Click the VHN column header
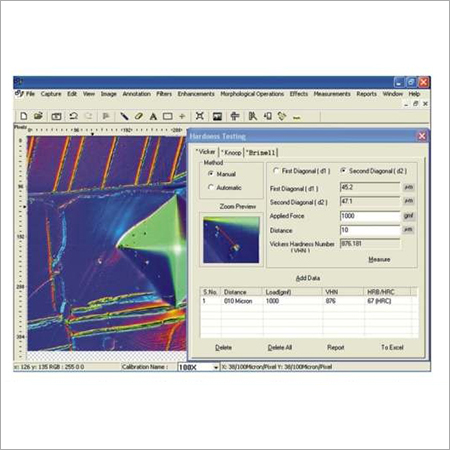The height and width of the screenshot is (450, 450). 343,292
